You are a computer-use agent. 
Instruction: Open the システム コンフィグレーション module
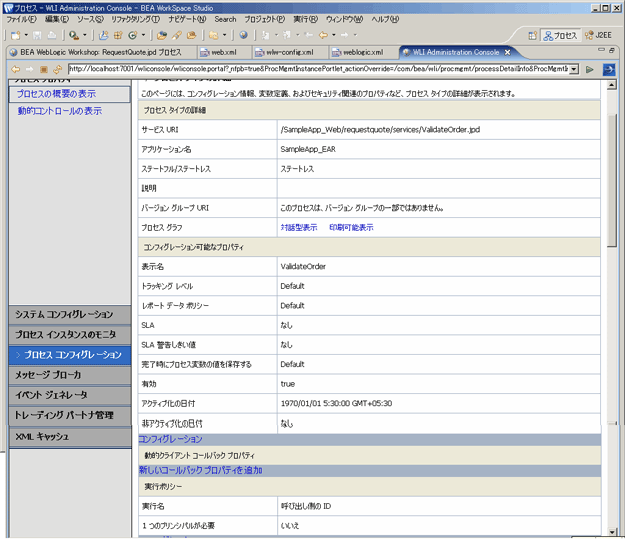point(70,314)
